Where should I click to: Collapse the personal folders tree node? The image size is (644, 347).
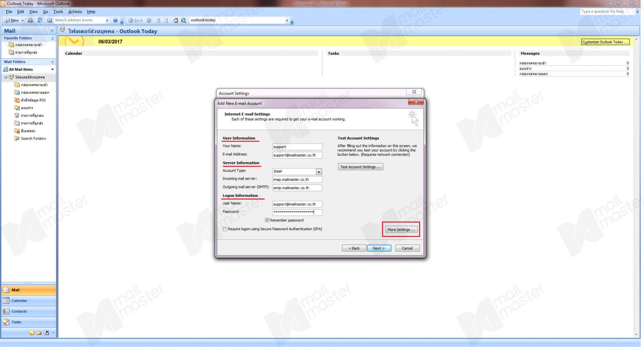point(6,77)
